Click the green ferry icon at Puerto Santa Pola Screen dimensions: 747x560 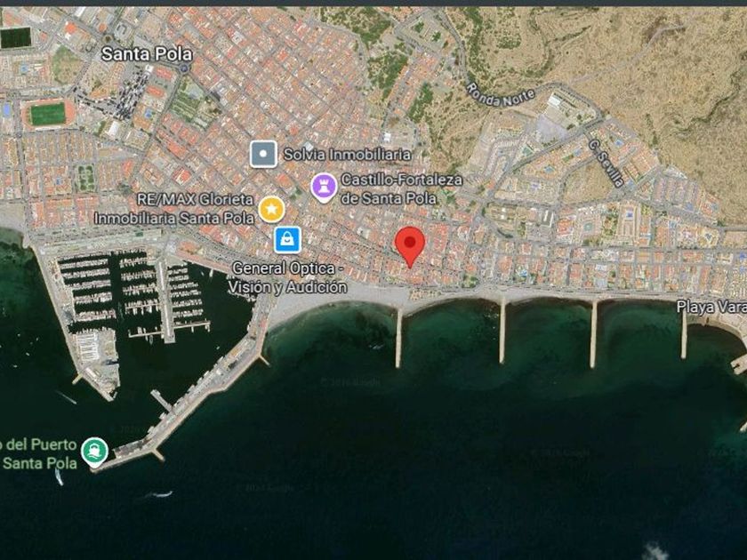coord(94,452)
